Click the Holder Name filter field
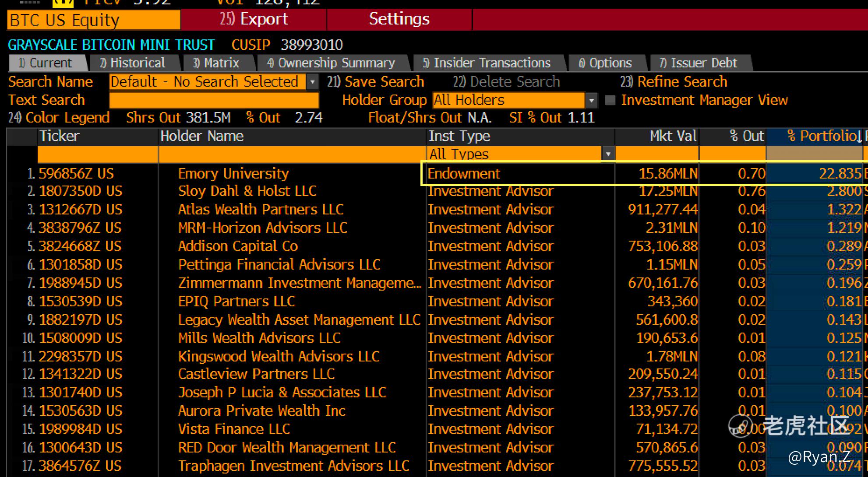The width and height of the screenshot is (868, 477). coord(292,154)
